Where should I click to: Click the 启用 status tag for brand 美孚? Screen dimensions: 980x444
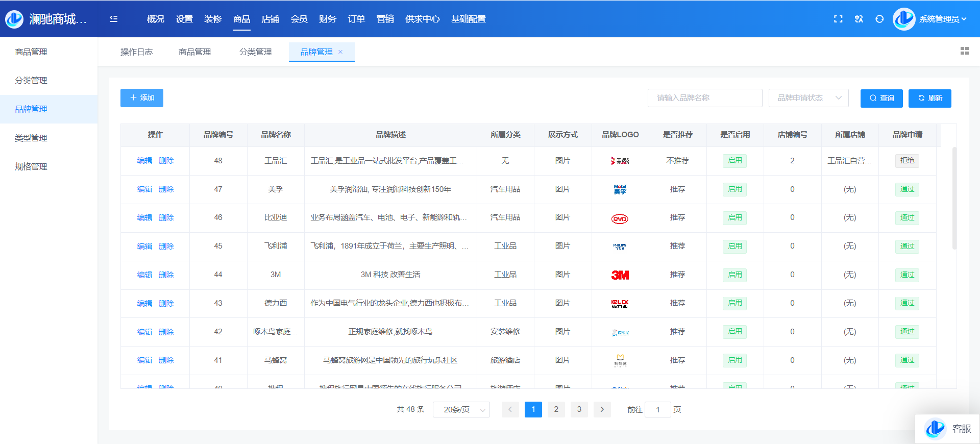click(x=734, y=189)
